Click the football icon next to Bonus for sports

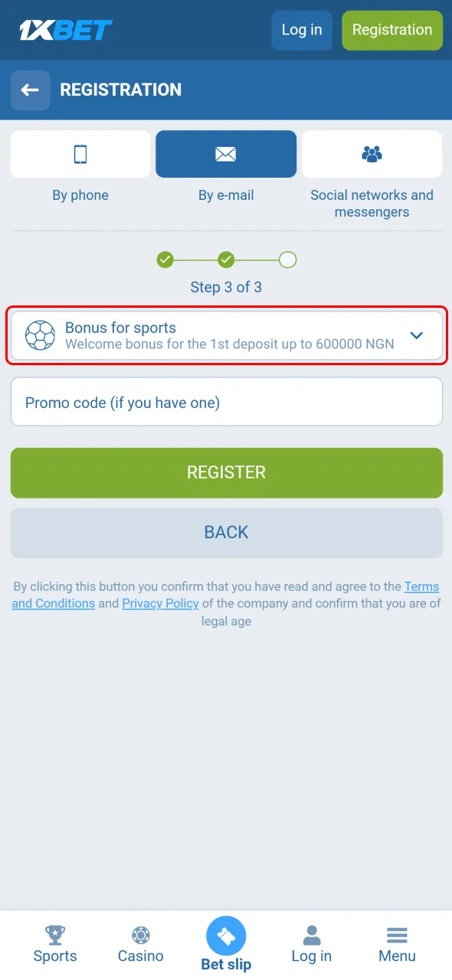39,335
